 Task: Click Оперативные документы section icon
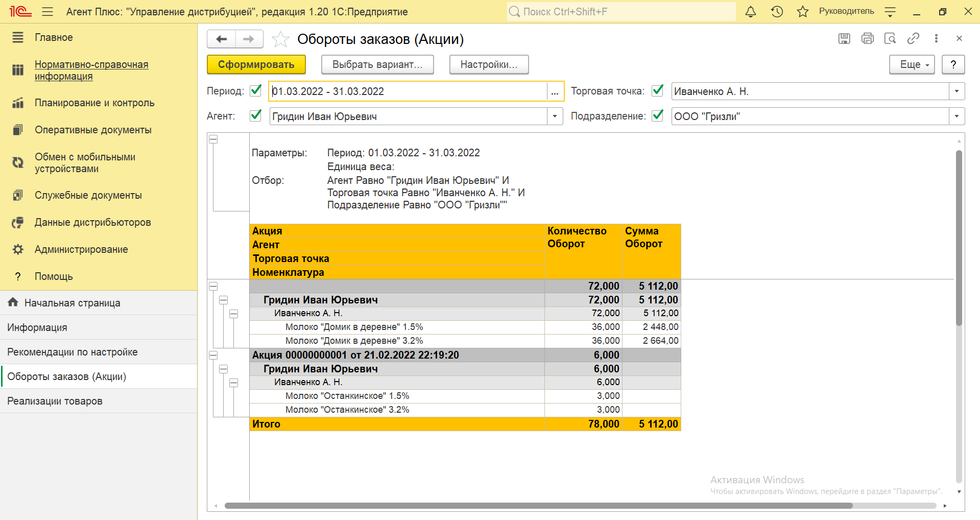[x=18, y=130]
